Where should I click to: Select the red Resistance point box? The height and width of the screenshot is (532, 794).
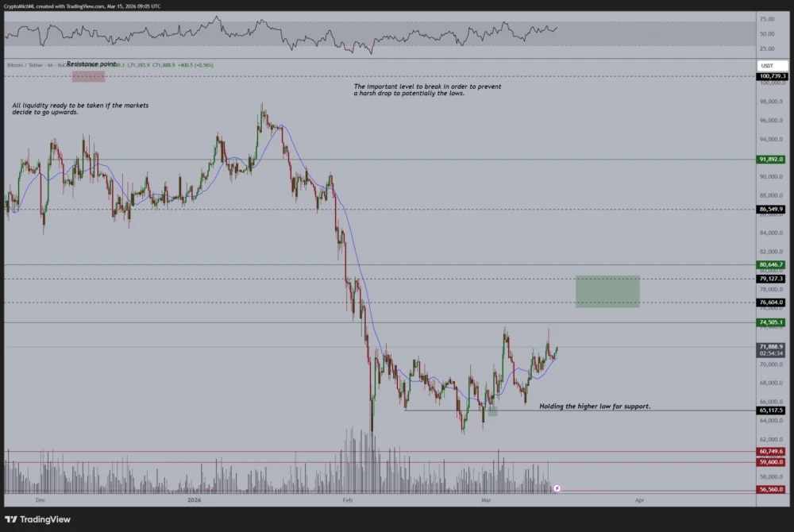click(x=88, y=76)
